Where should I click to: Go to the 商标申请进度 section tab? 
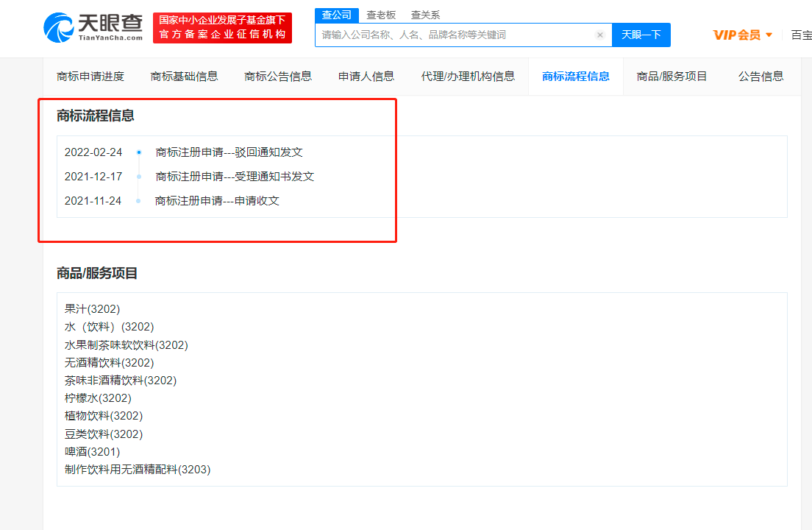pos(90,77)
